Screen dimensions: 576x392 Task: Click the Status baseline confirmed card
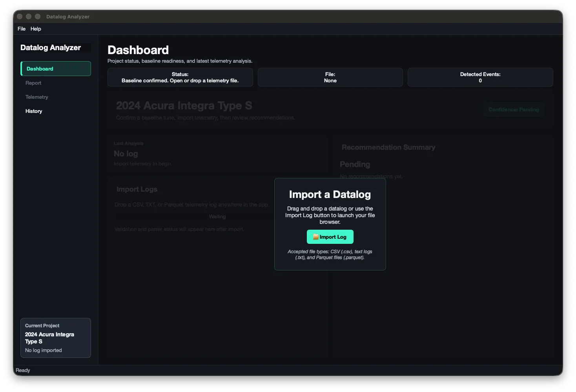[180, 77]
